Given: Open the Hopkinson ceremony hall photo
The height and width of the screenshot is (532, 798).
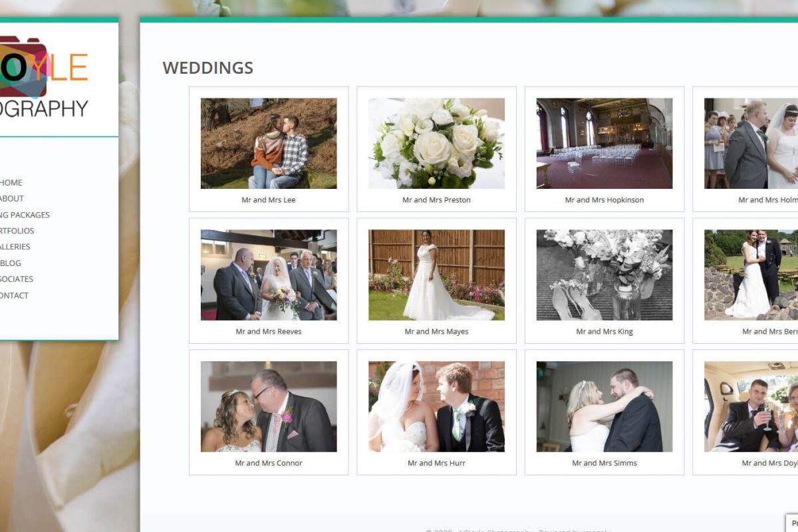Looking at the screenshot, I should [x=604, y=144].
